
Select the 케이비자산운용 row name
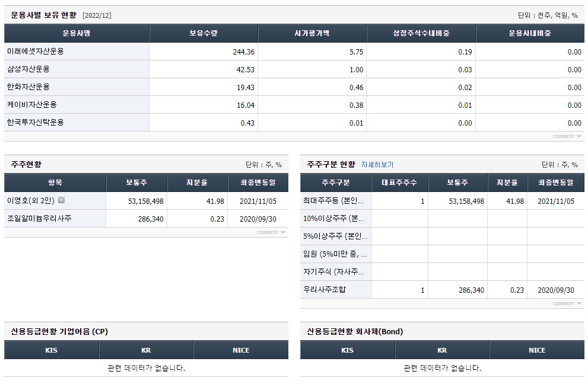pyautogui.click(x=32, y=104)
